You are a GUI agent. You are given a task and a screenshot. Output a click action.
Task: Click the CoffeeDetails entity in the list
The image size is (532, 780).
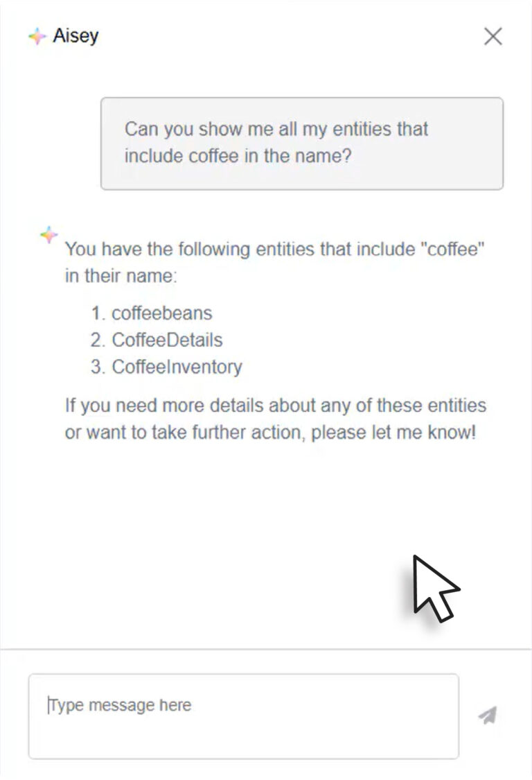(x=167, y=340)
